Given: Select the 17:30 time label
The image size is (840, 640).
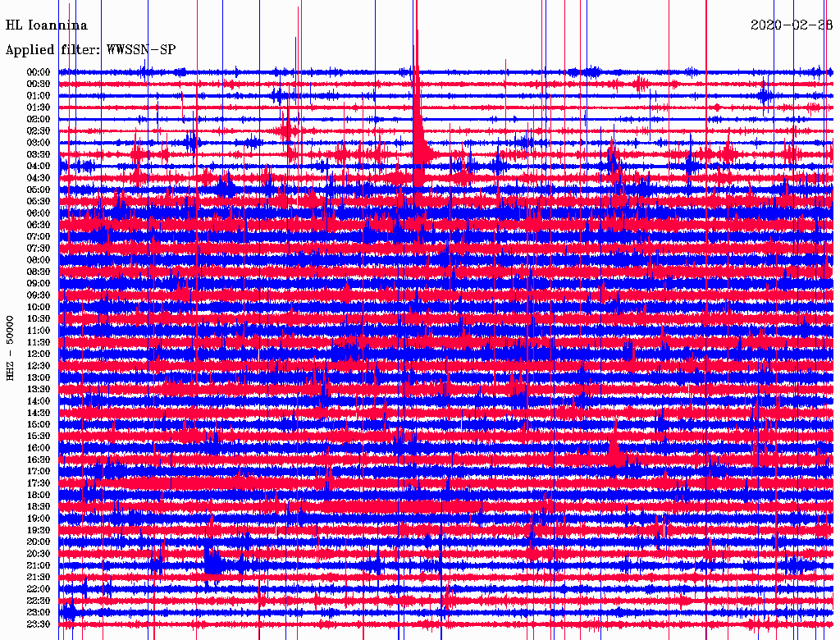Looking at the screenshot, I should (x=39, y=483).
